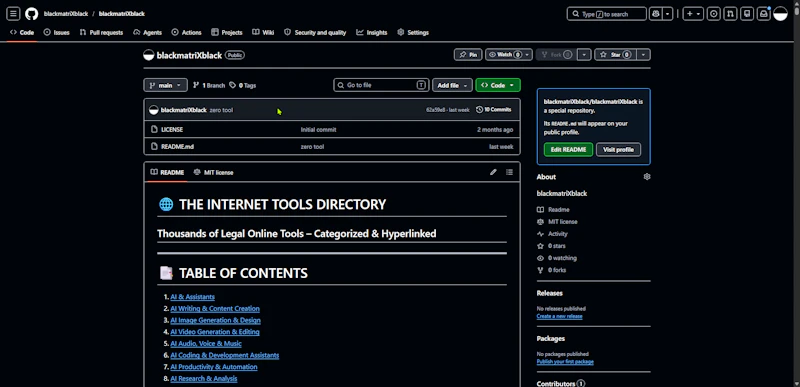Select the README tab in file viewer
Screen dimensions: 800x387
pyautogui.click(x=167, y=172)
